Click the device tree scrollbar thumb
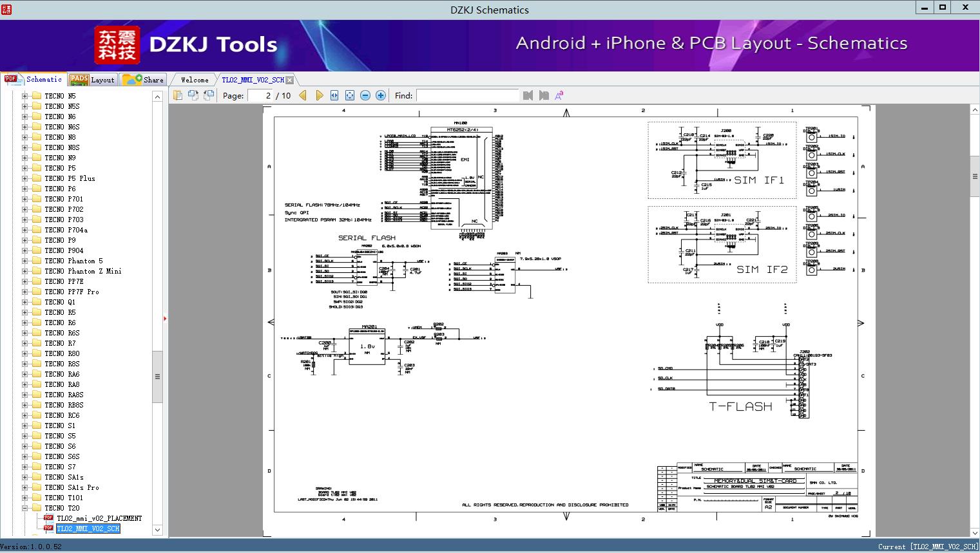The image size is (980, 553). pyautogui.click(x=157, y=377)
